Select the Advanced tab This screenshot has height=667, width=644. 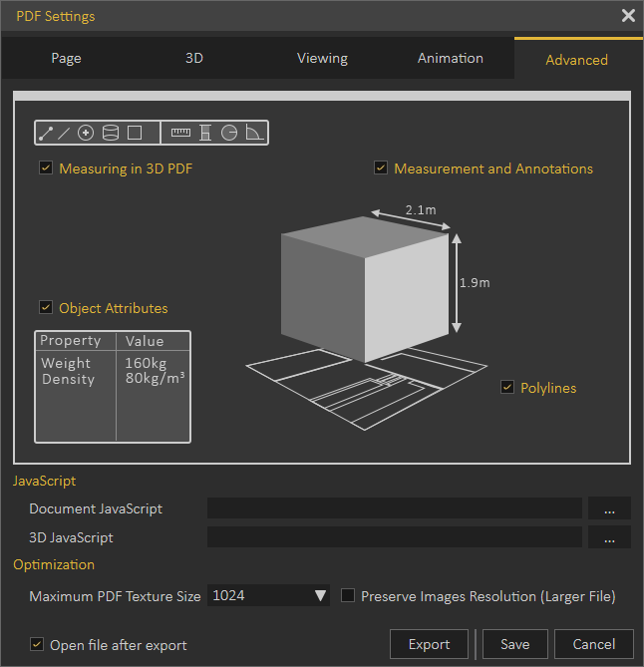click(577, 60)
